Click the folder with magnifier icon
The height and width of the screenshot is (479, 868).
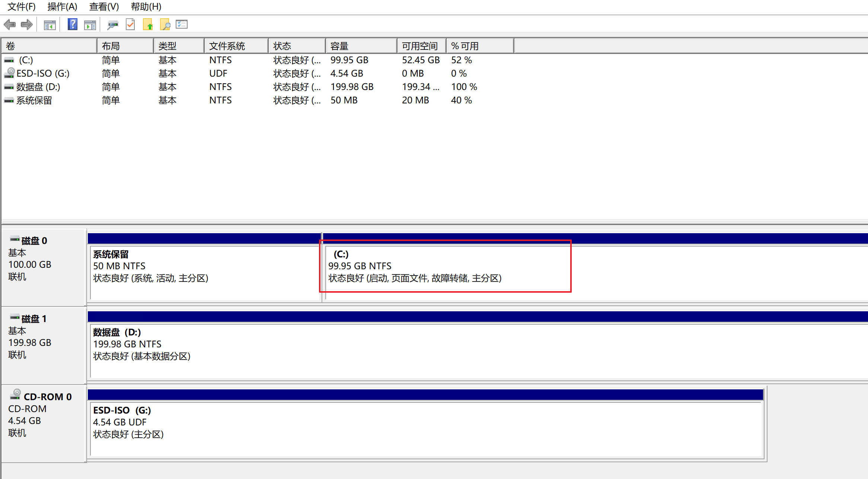[165, 25]
